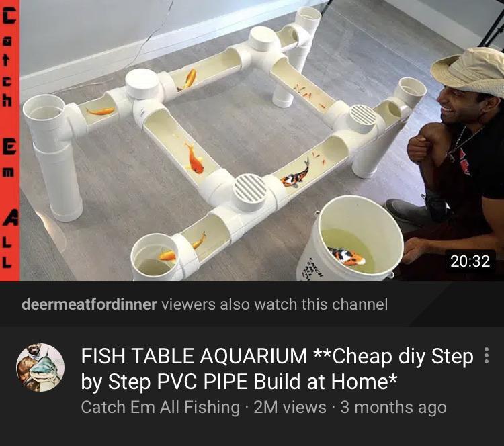Screen dimensions: 504x446
Task: Tap the 20:32 duration badge
Action: pos(470,261)
